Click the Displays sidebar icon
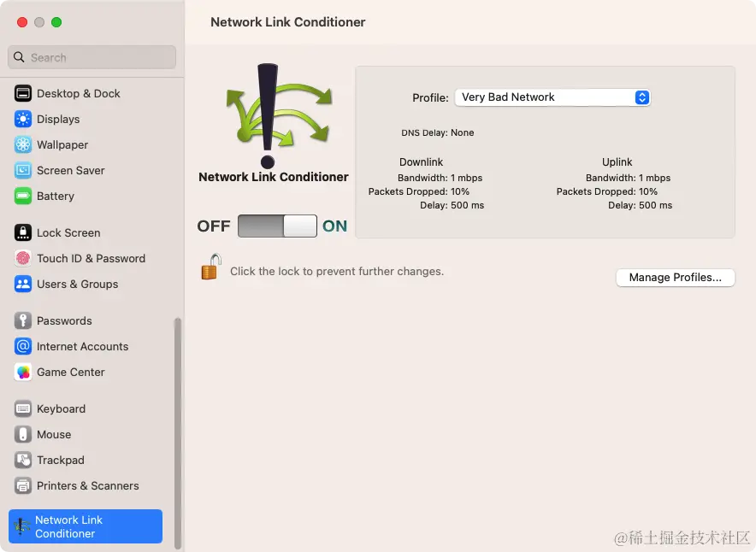This screenshot has height=552, width=756. (22, 119)
